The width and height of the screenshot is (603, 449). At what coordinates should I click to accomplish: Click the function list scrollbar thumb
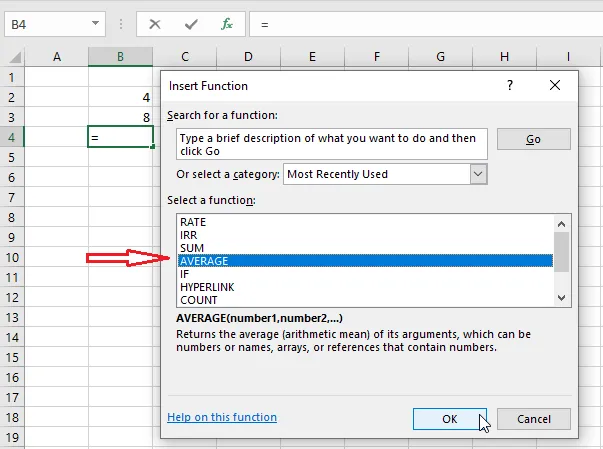561,252
